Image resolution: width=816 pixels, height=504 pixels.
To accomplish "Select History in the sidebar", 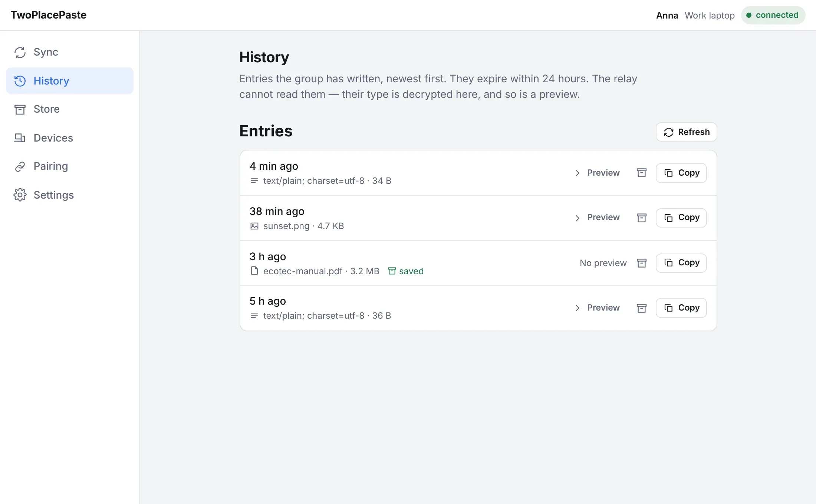I will point(70,81).
